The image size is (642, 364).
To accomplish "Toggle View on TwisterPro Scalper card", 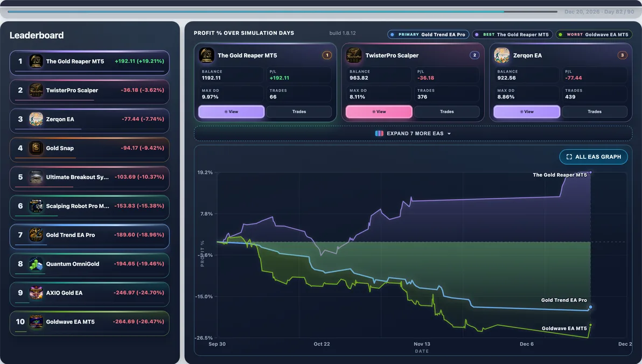I will coord(379,112).
